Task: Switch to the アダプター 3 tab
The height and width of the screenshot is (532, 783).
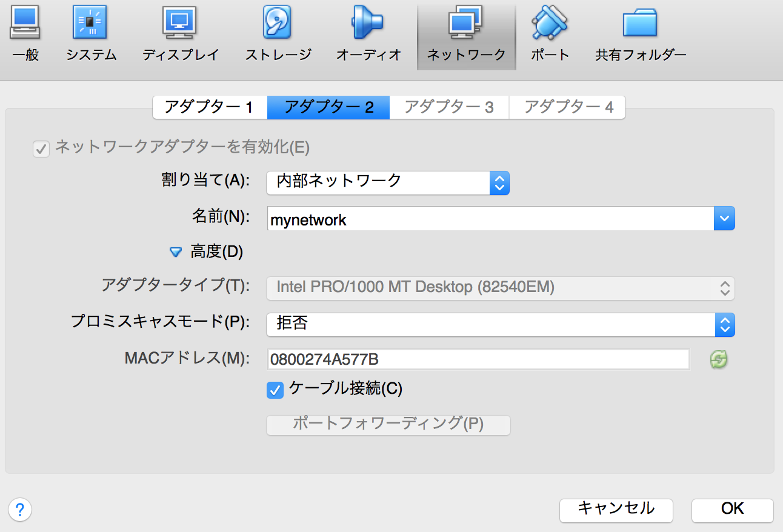Action: pyautogui.click(x=448, y=107)
